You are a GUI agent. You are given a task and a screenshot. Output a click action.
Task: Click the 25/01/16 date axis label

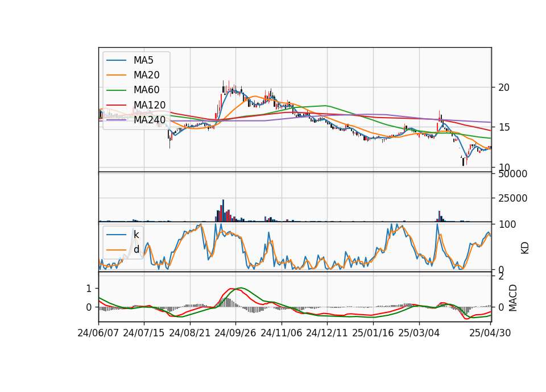click(373, 333)
